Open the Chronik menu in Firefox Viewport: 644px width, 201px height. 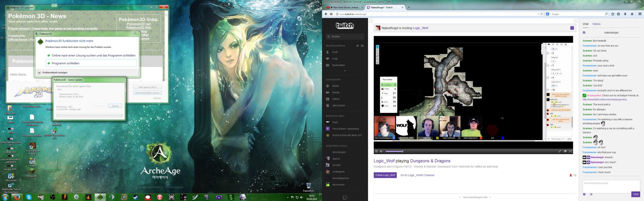coord(358,2)
